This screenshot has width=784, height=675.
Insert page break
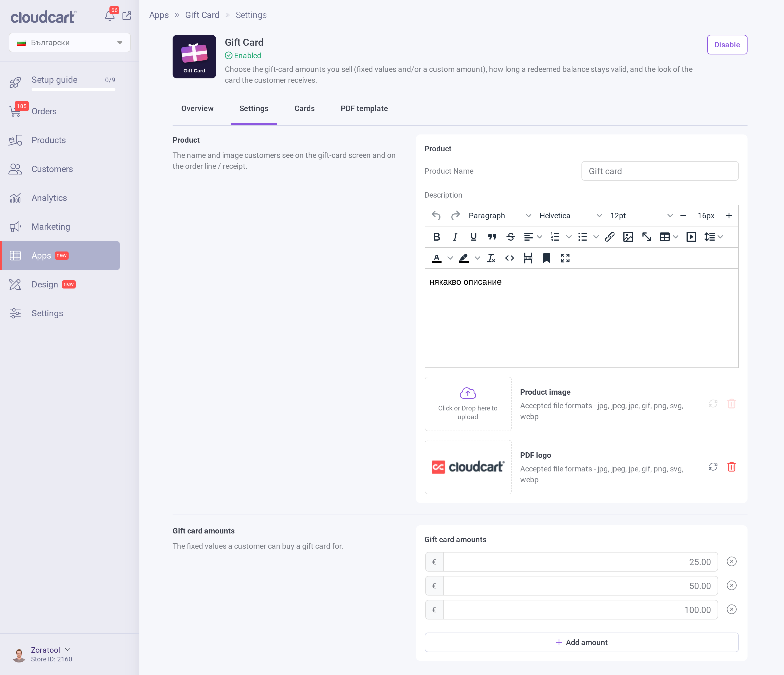pyautogui.click(x=528, y=258)
